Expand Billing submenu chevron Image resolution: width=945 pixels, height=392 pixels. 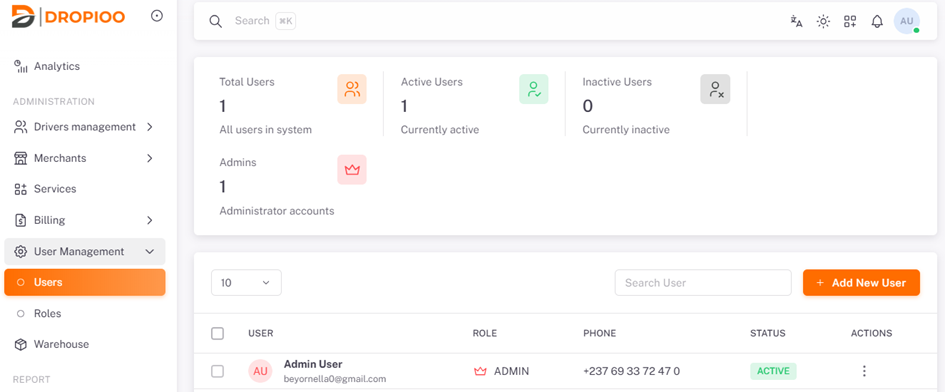pos(149,220)
